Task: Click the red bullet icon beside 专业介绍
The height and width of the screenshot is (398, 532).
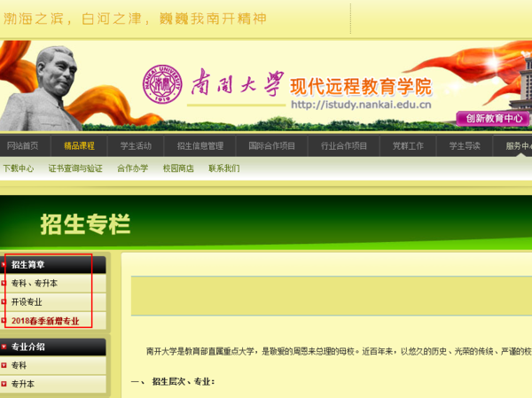Action: click(x=4, y=347)
